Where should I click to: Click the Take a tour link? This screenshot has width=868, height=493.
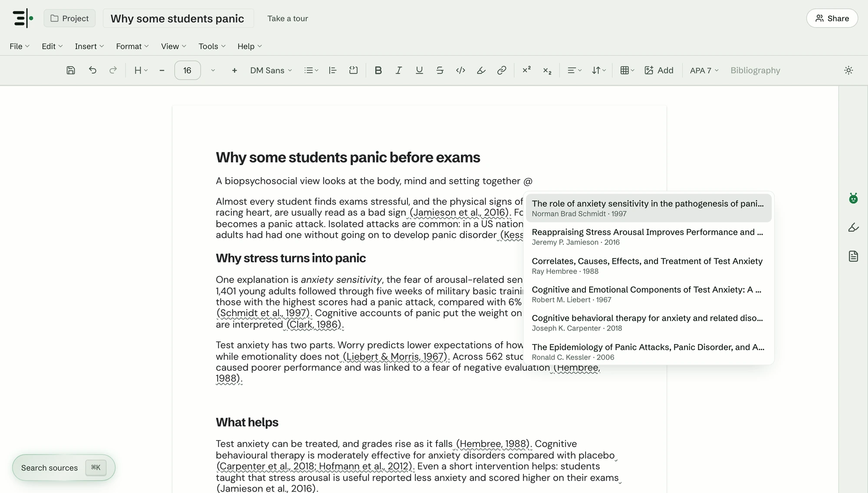tap(287, 18)
